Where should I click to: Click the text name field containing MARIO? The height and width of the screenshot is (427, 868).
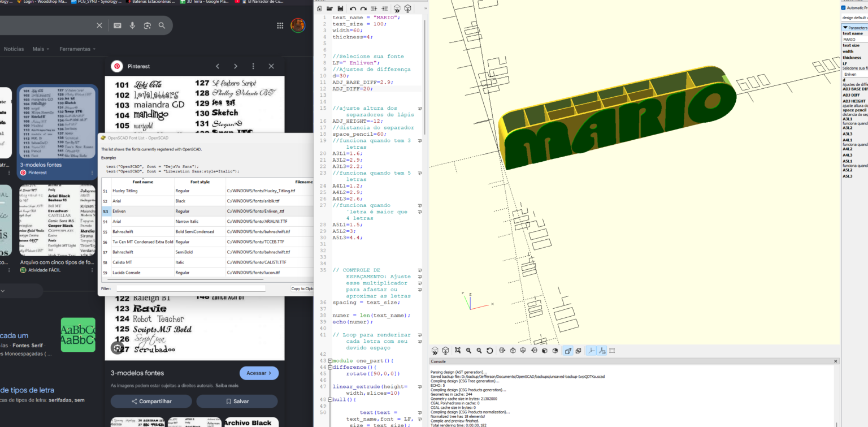point(855,40)
